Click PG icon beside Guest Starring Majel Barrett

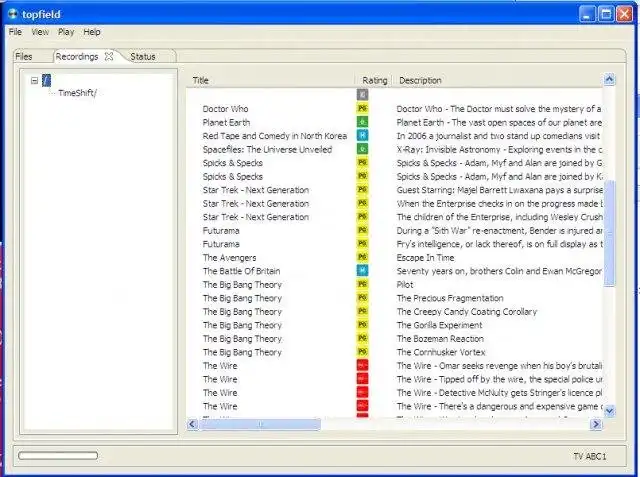pos(362,190)
